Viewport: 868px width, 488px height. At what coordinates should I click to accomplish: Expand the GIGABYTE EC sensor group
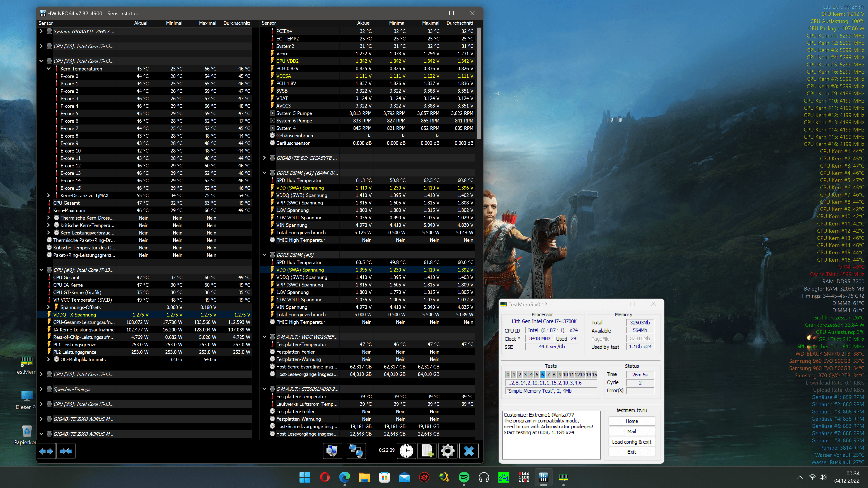pos(264,158)
